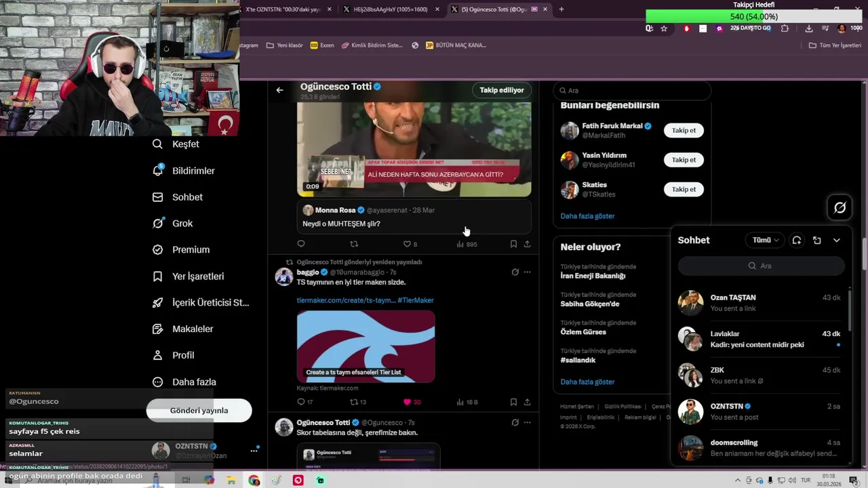Open the floating Grok button

pos(840,208)
